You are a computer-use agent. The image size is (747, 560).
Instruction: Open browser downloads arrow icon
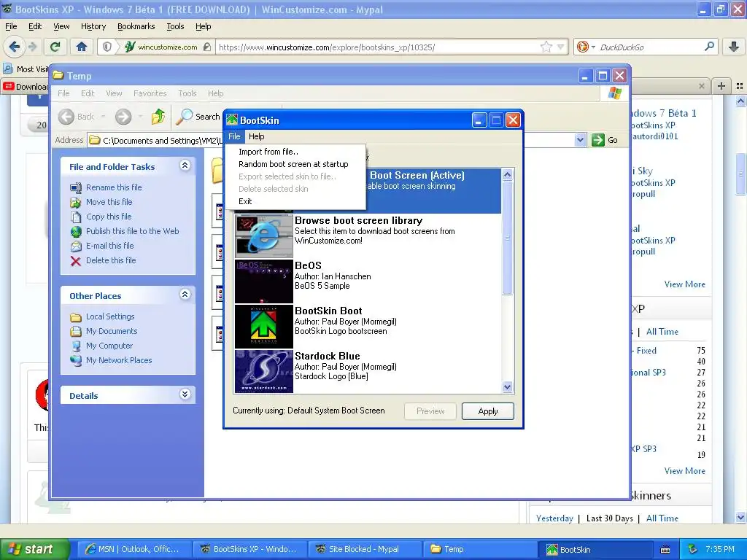734,47
